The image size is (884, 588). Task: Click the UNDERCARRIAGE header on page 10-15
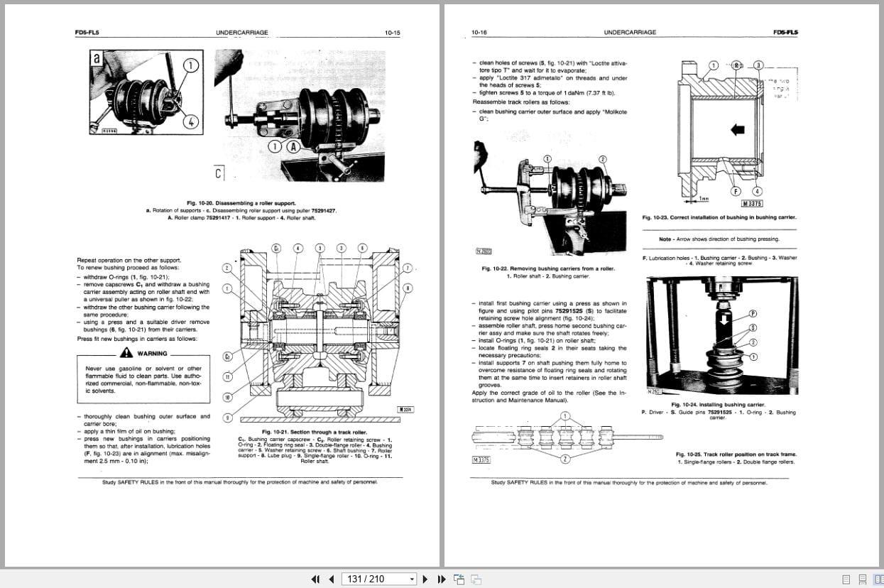(x=242, y=32)
